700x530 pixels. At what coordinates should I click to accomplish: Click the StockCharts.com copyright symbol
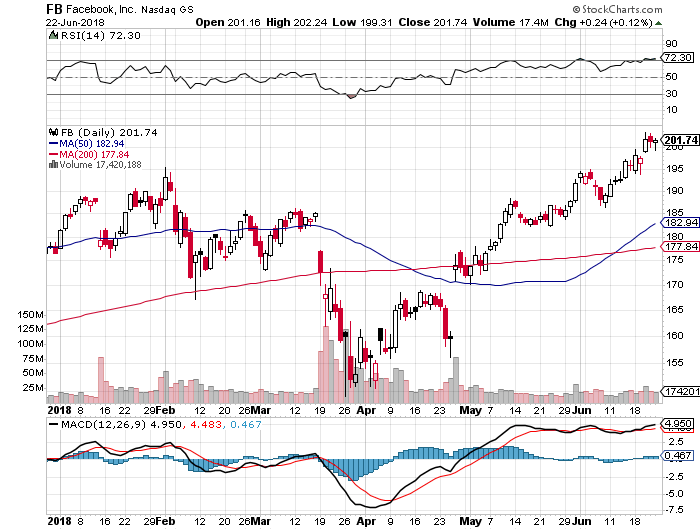576,9
